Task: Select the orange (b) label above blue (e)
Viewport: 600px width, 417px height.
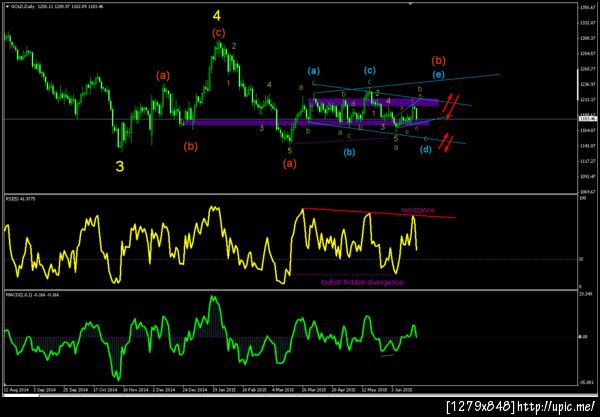Action: pyautogui.click(x=439, y=60)
